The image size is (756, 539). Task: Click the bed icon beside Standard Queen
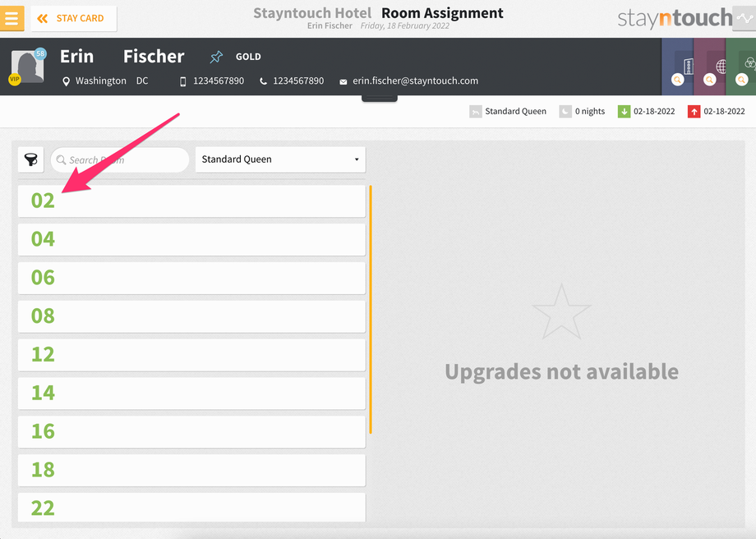point(476,112)
